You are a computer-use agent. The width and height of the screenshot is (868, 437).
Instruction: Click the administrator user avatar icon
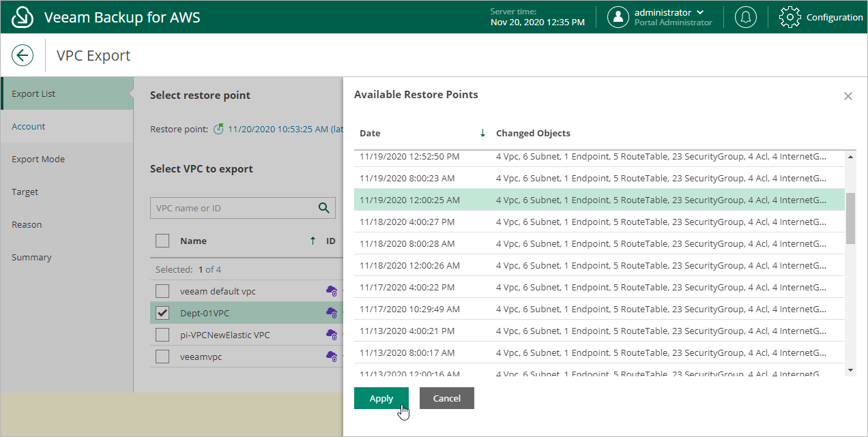pyautogui.click(x=618, y=17)
